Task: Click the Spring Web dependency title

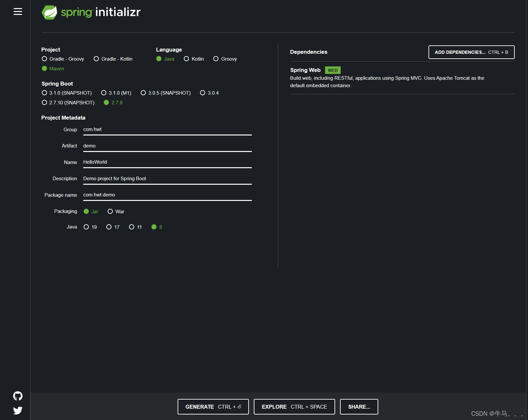Action: tap(305, 70)
